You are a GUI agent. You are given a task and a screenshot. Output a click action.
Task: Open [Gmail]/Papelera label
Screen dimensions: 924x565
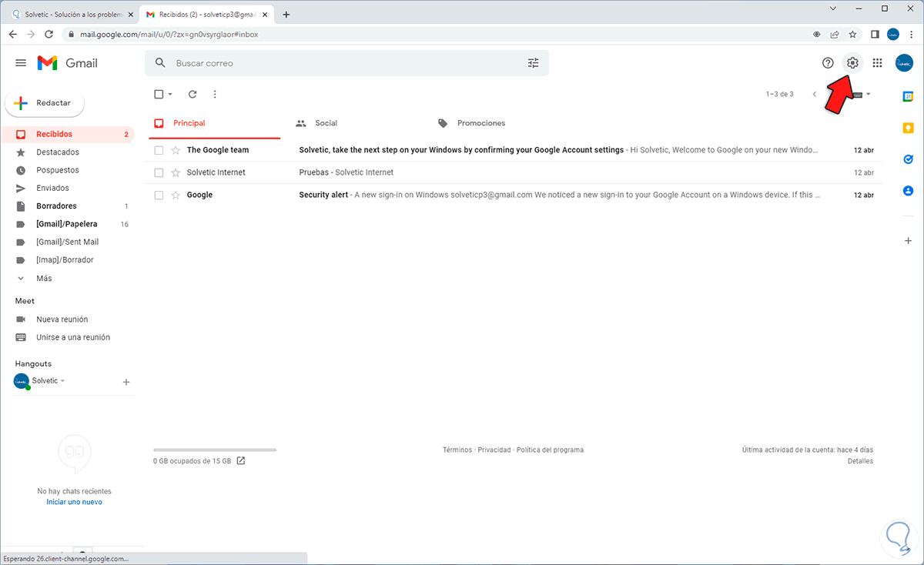pos(68,224)
